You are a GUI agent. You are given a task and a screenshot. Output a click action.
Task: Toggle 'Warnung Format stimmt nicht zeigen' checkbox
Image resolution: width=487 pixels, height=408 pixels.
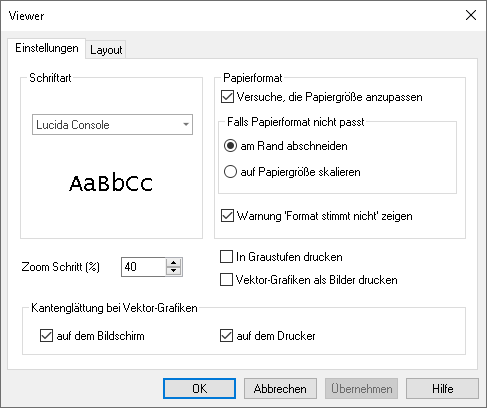[227, 216]
